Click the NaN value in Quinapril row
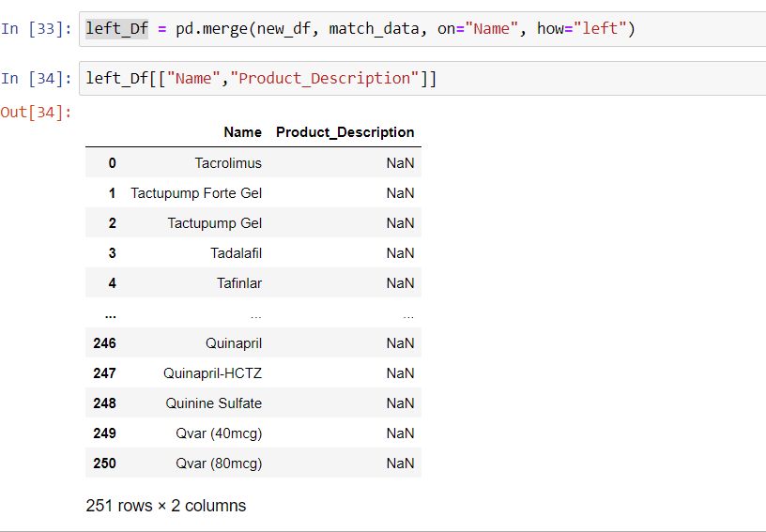Screen dimensions: 766x532 [x=400, y=343]
